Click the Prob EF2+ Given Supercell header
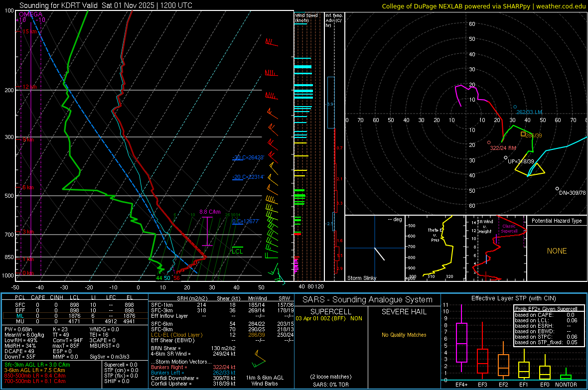 pyautogui.click(x=546, y=309)
